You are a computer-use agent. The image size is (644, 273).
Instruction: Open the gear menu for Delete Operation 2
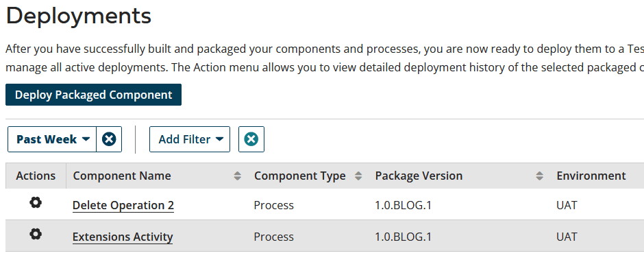36,203
